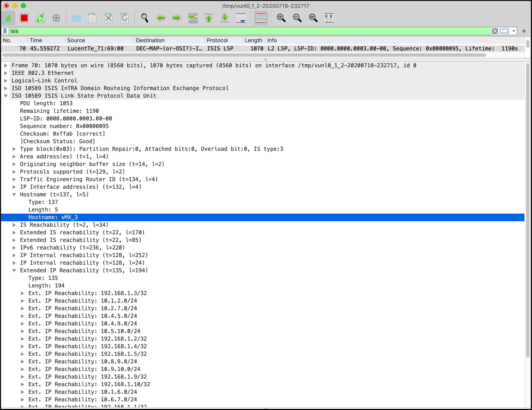Viewport: 532px width, 410px height.
Task: Apply the display filter arrow
Action: [504, 31]
